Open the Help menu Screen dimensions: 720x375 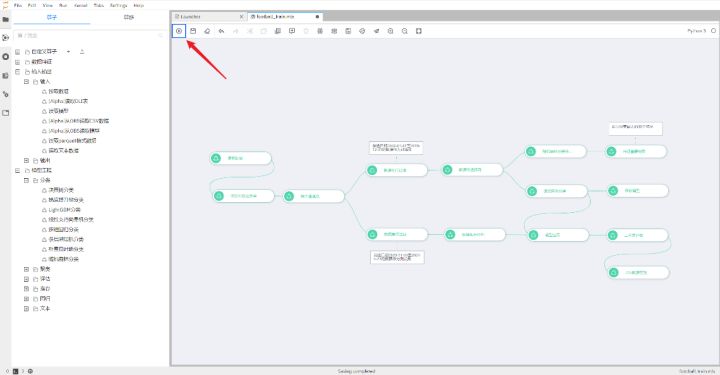click(138, 5)
